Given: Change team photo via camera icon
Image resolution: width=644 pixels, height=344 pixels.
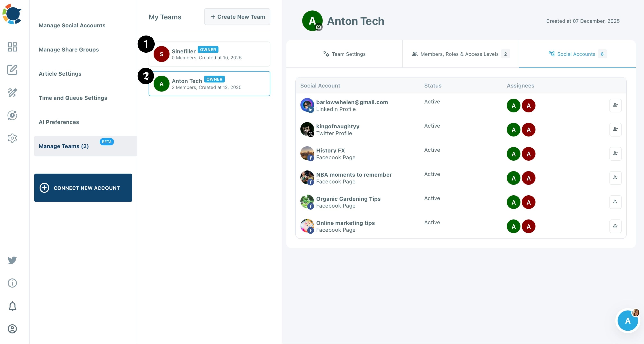Looking at the screenshot, I should [318, 27].
